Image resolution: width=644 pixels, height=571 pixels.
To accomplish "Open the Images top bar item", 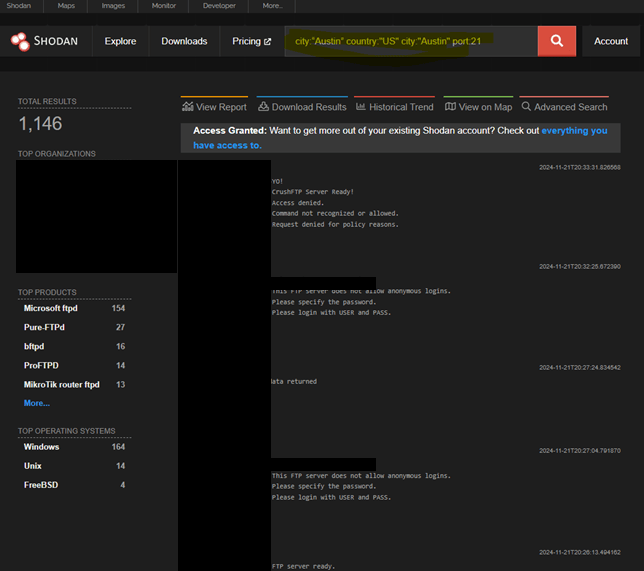I will click(x=113, y=6).
